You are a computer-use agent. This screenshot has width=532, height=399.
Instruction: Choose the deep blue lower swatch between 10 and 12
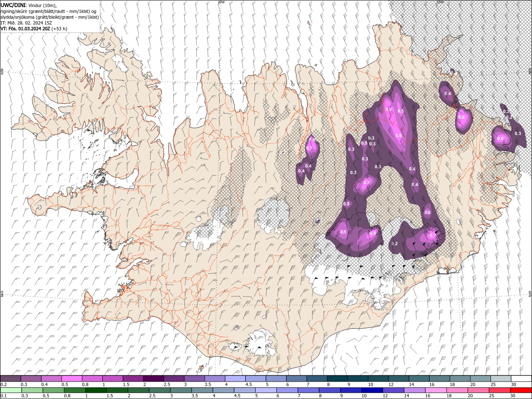(x=372, y=390)
